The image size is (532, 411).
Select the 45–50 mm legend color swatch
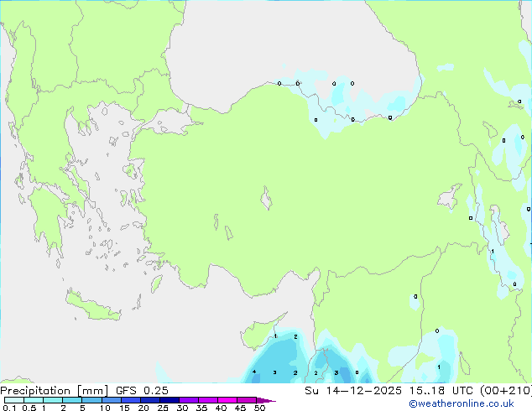tap(247, 400)
